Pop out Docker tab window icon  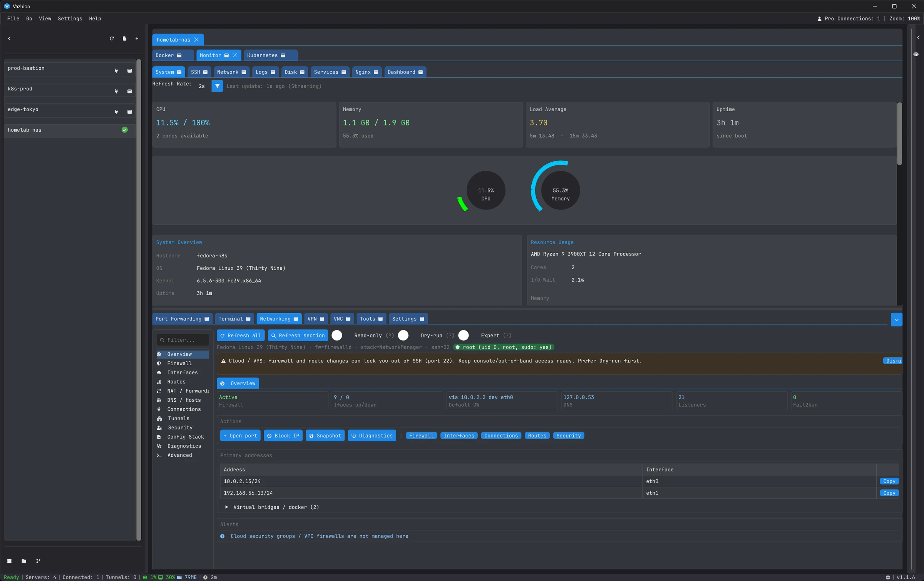point(179,55)
